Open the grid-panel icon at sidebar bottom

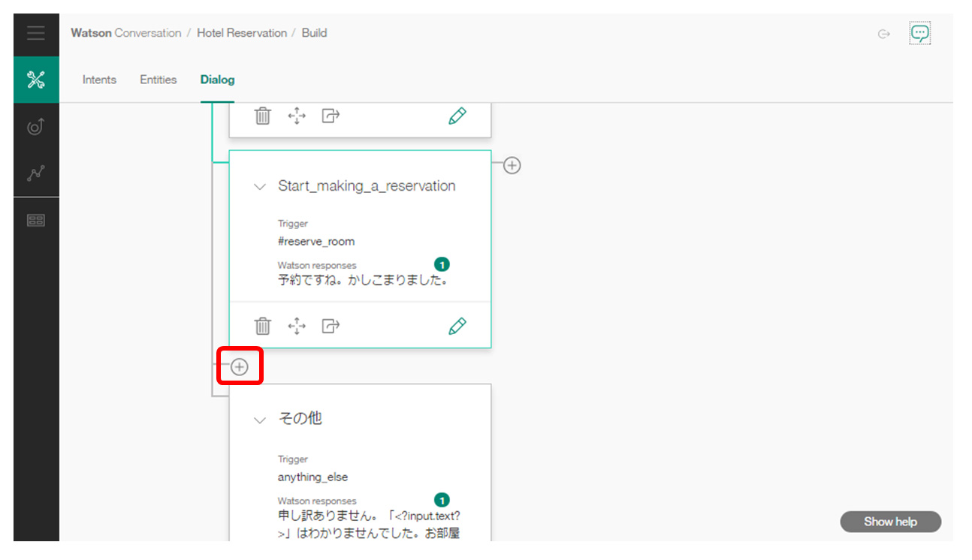tap(36, 220)
